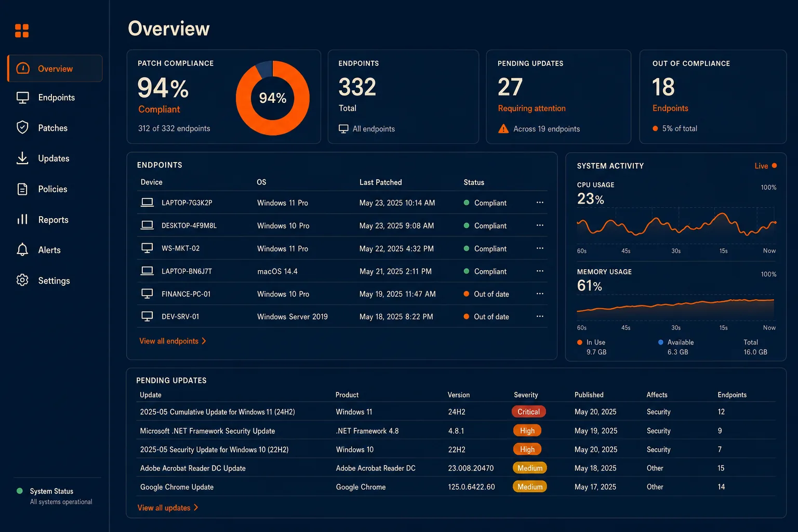The height and width of the screenshot is (532, 798).
Task: Navigate to Updates in the sidebar
Action: click(55, 158)
